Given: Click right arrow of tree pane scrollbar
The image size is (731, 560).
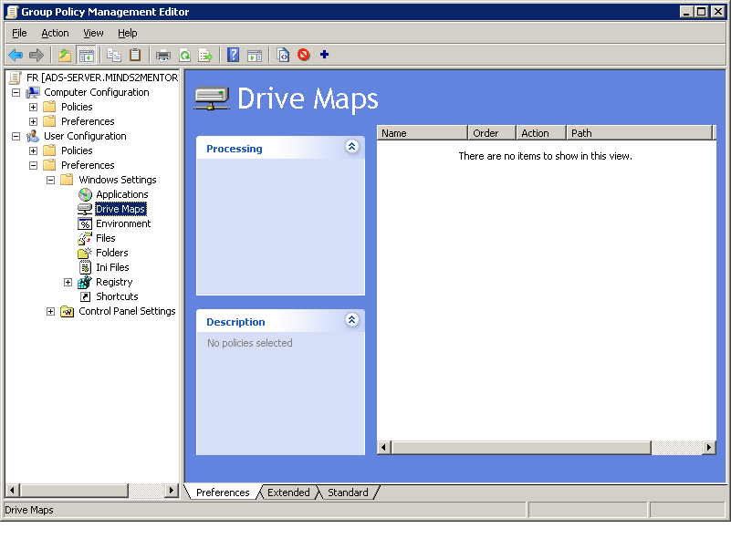Looking at the screenshot, I should click(x=172, y=491).
